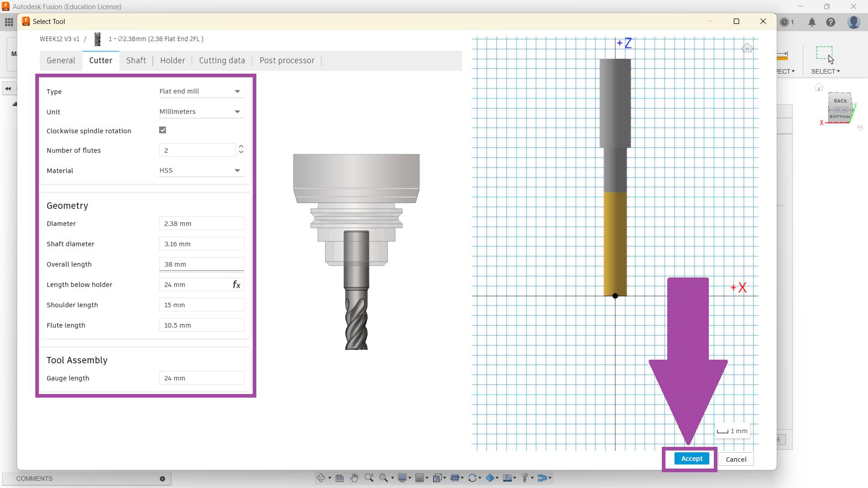Viewport: 868px width, 488px height.
Task: Click the BACK face of view cube
Action: point(840,101)
